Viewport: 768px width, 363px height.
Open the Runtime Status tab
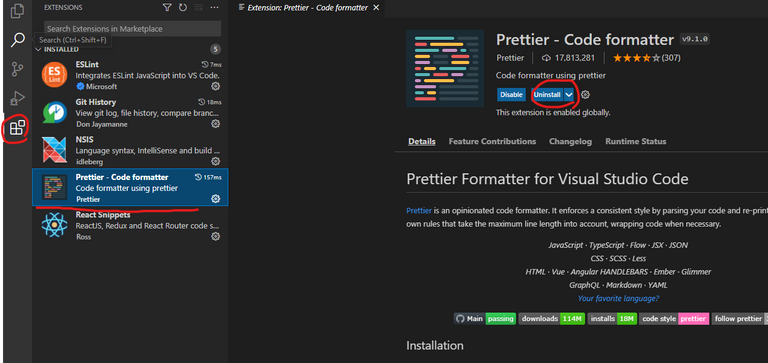(635, 141)
